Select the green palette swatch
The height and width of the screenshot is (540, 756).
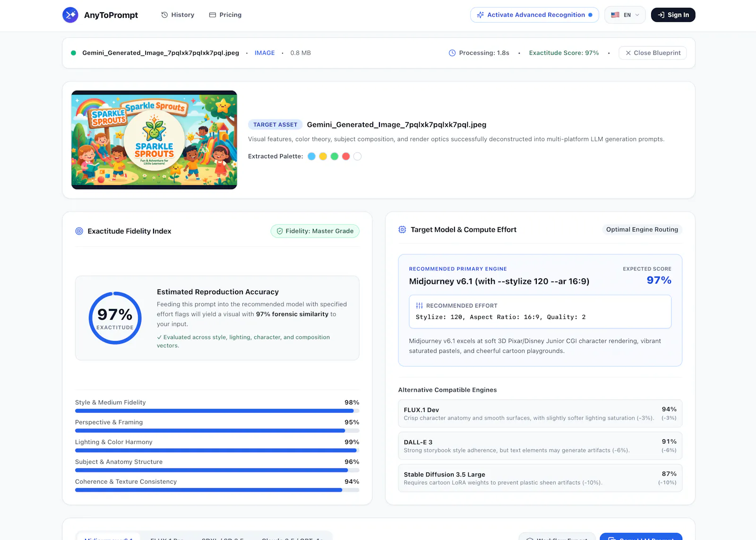[x=335, y=156]
